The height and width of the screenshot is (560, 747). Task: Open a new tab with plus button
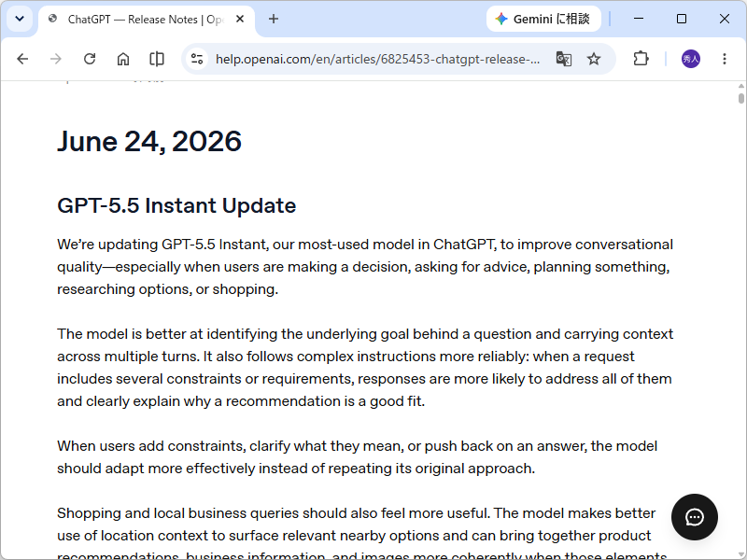pyautogui.click(x=274, y=19)
